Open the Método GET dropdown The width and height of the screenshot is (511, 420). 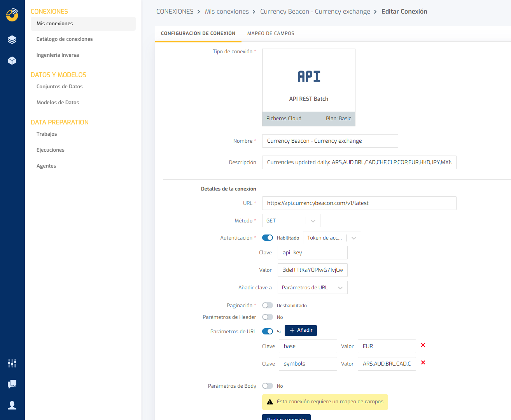tap(291, 220)
